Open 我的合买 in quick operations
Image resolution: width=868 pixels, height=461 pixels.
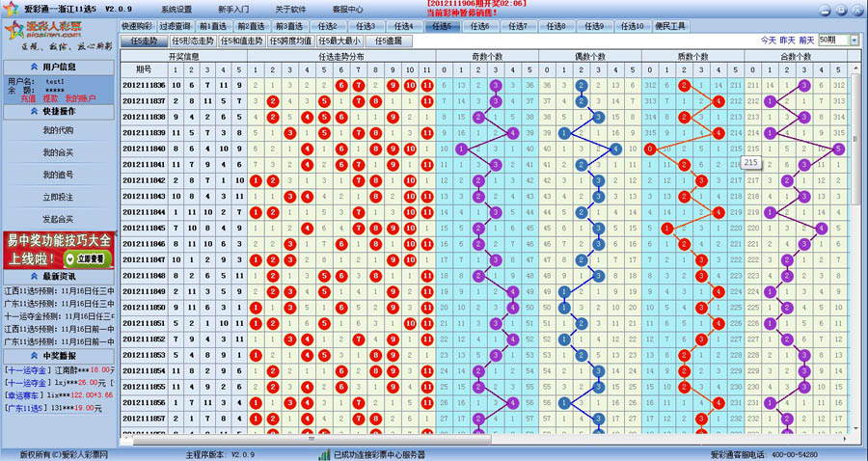58,152
